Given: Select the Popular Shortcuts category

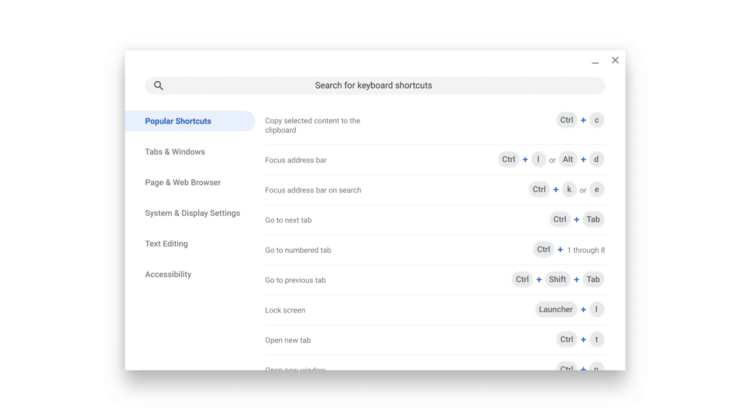Looking at the screenshot, I should [x=178, y=121].
